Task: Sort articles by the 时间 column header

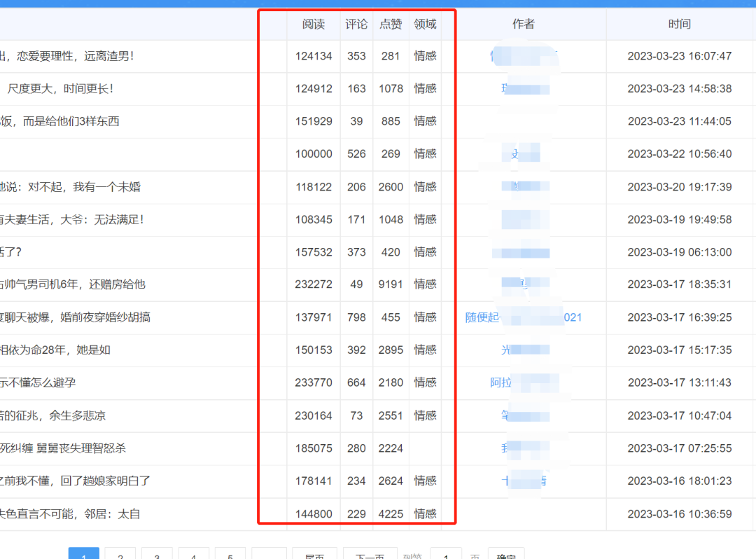Action: (x=680, y=23)
